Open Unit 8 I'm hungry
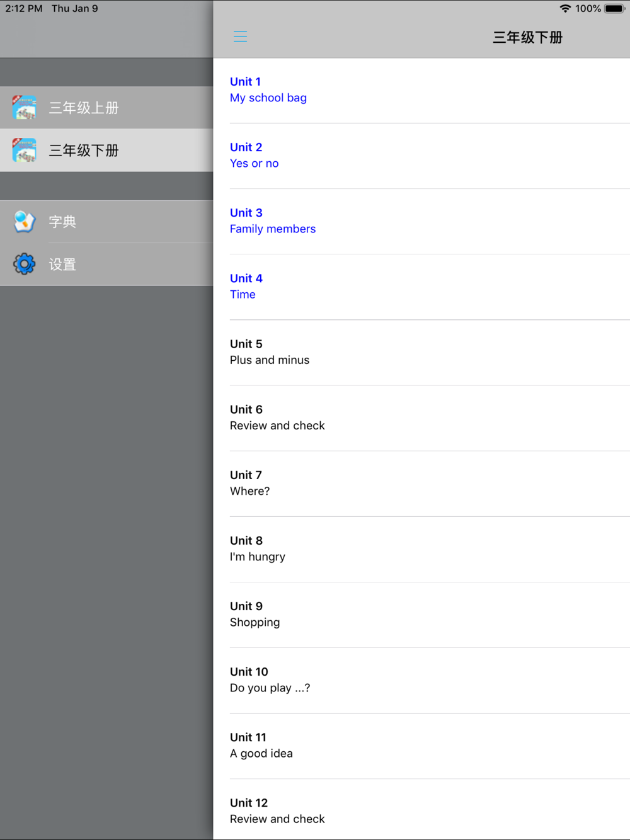630x840 pixels. 421,549
